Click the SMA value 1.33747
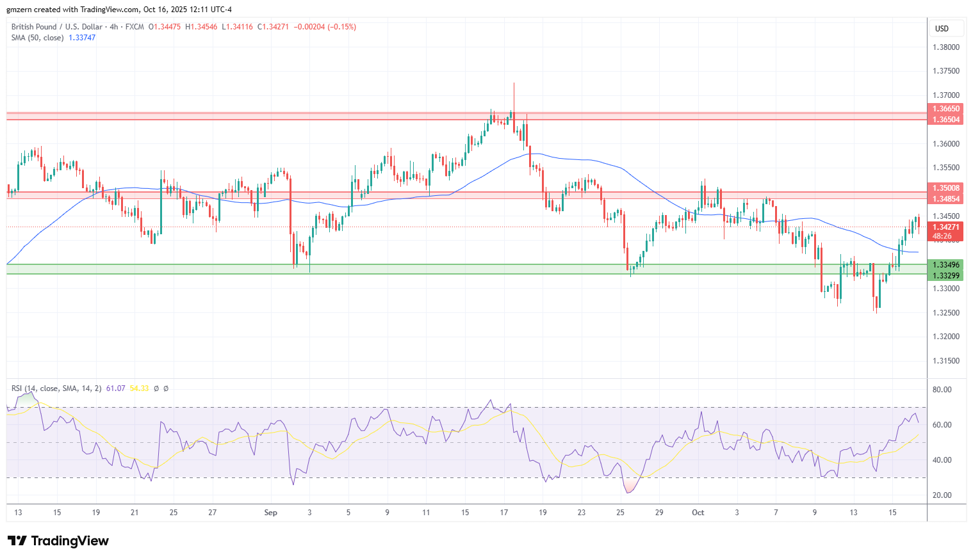The width and height of the screenshot is (973, 560). click(82, 38)
